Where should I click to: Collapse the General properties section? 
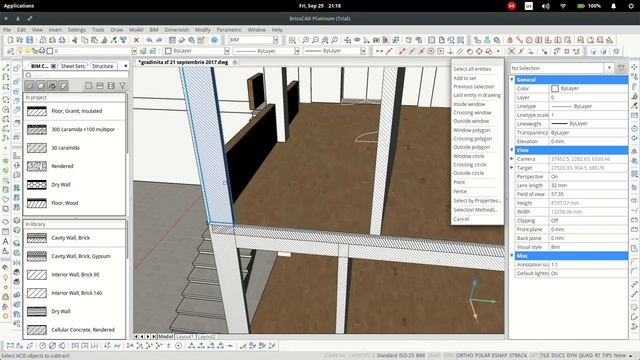512,80
